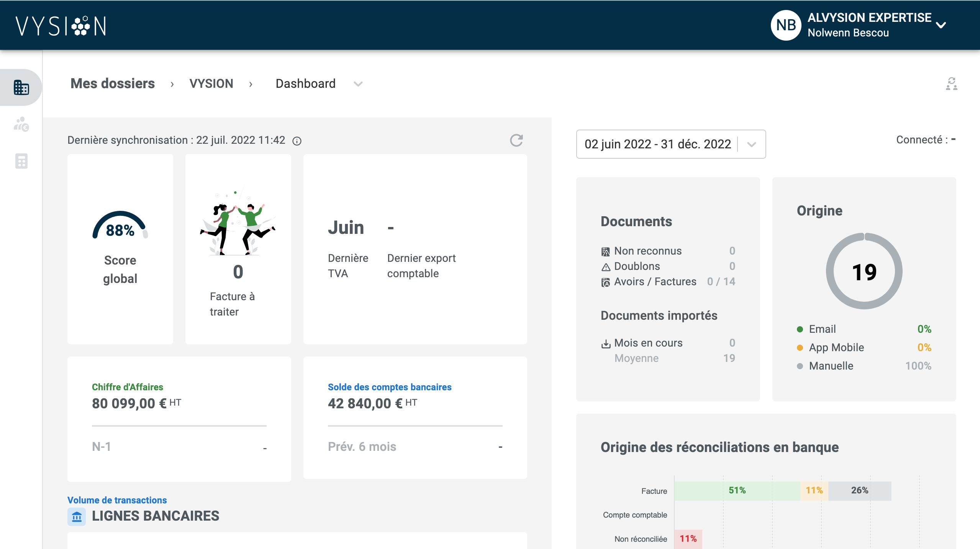
Task: Select the VYSION breadcrumb item
Action: [211, 84]
